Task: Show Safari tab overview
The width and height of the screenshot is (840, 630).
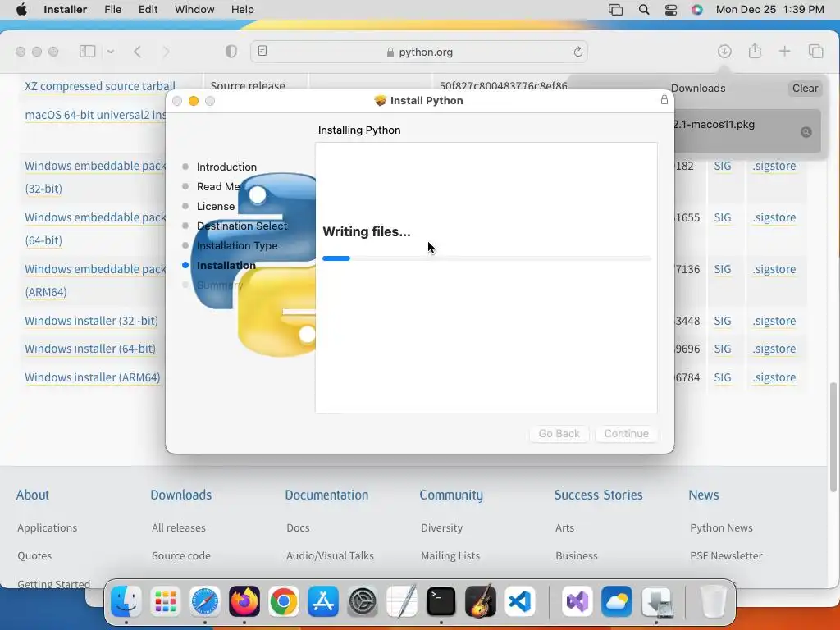Action: [x=815, y=52]
